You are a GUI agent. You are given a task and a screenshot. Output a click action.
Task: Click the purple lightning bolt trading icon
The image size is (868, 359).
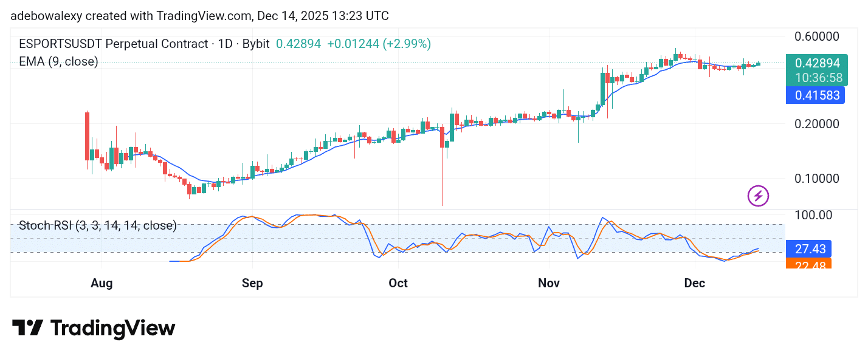coord(757,196)
